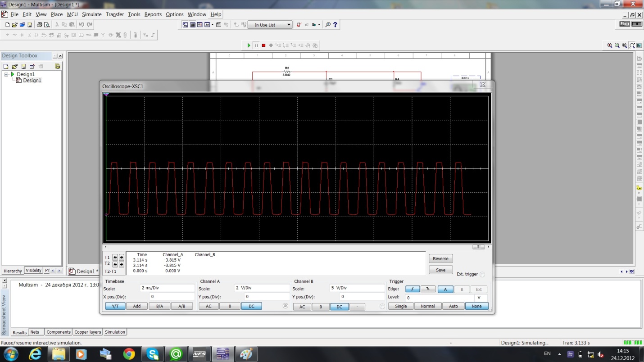This screenshot has width=644, height=362.
Task: Click the Save disk icon in main toolbar
Action: click(x=30, y=25)
